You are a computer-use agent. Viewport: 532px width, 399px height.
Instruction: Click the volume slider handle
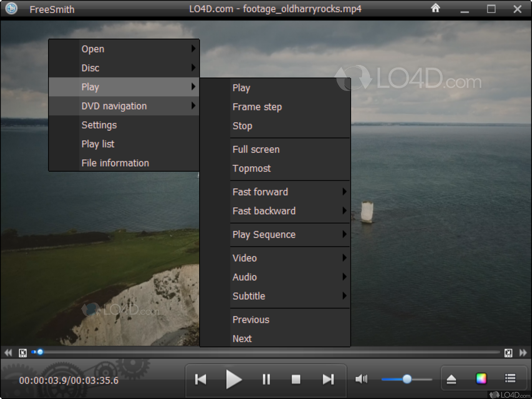(407, 379)
